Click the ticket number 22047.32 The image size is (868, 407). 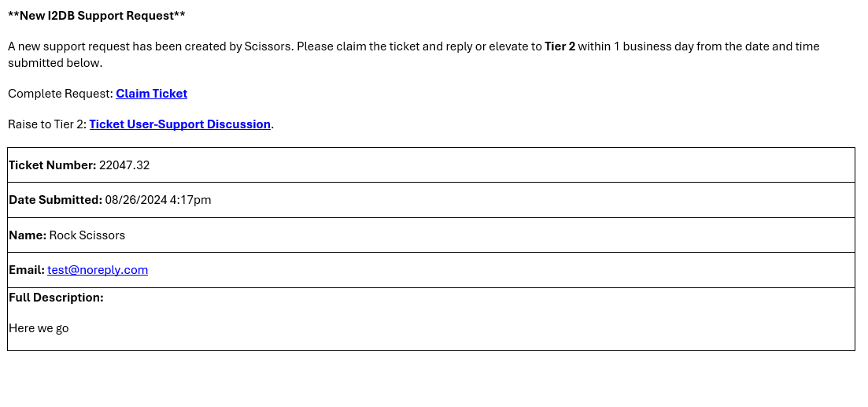[124, 165]
